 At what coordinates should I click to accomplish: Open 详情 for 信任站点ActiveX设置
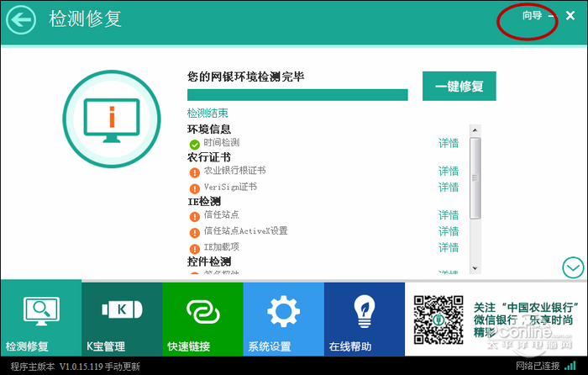[x=449, y=231]
